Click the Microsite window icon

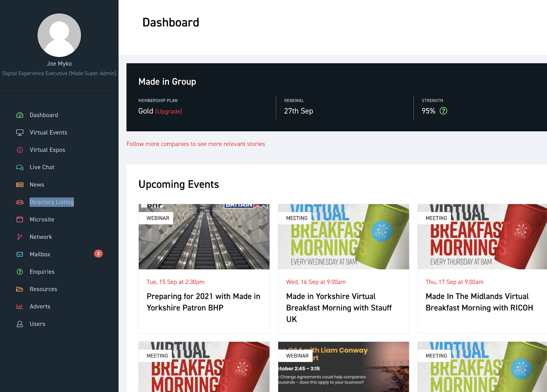pos(20,220)
